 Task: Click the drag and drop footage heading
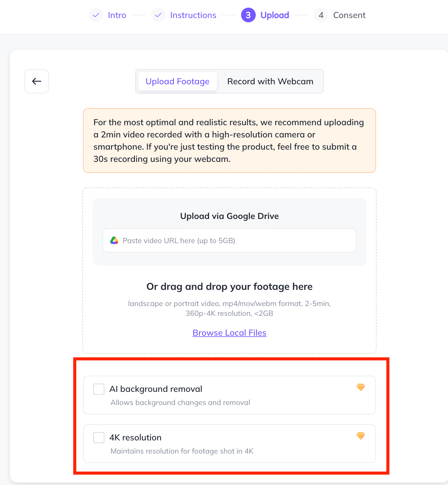[x=229, y=287]
